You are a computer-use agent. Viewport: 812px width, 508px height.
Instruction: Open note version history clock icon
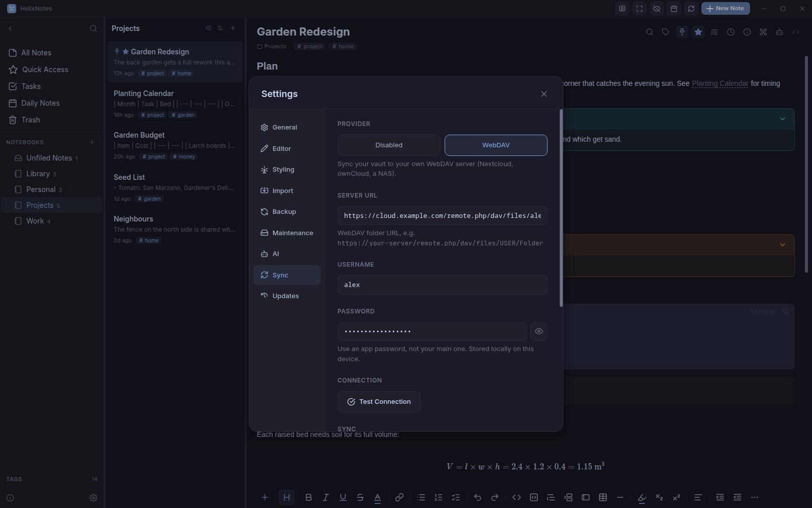(x=731, y=32)
